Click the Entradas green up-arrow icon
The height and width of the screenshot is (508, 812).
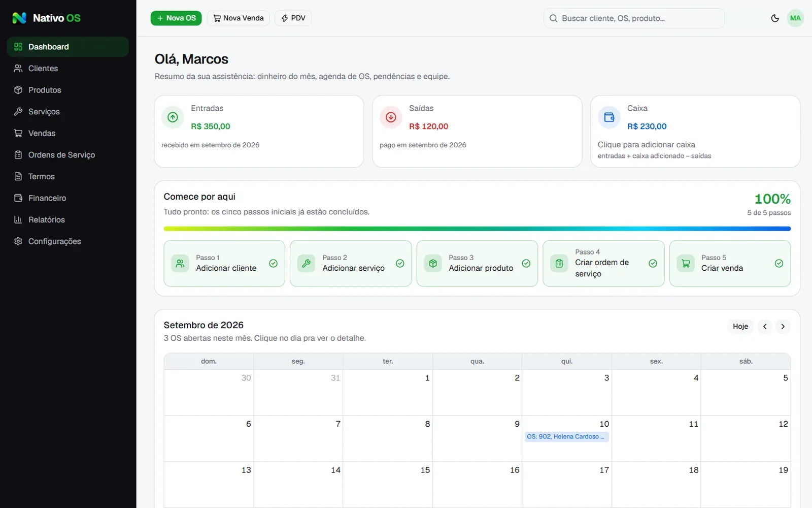[x=173, y=117]
